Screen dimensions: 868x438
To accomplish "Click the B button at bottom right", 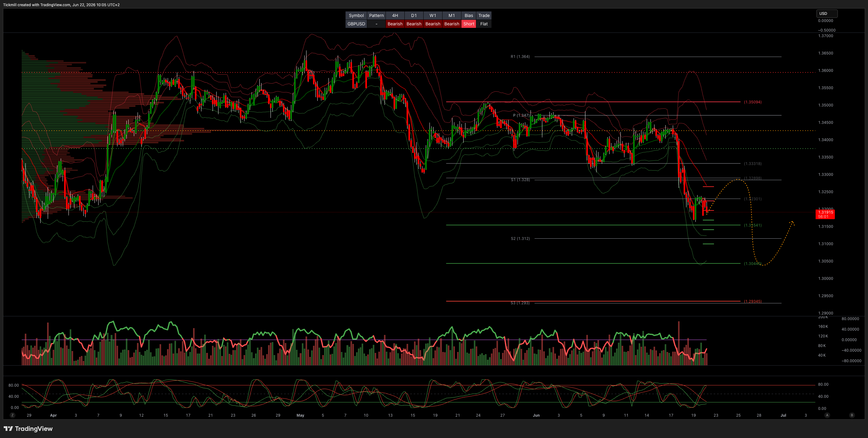I will [x=852, y=415].
